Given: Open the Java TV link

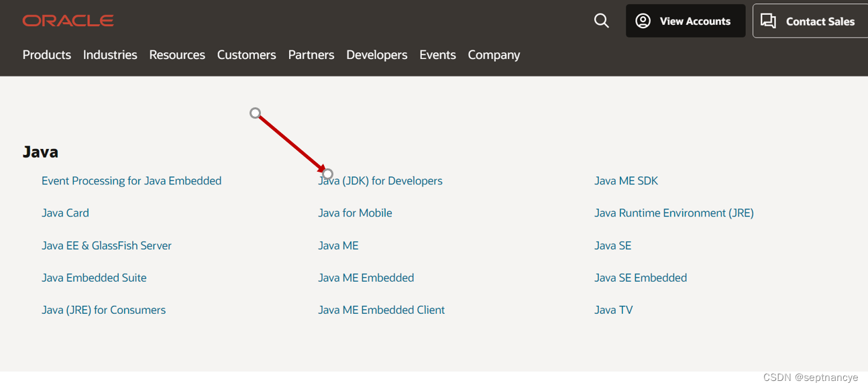Looking at the screenshot, I should tap(613, 309).
